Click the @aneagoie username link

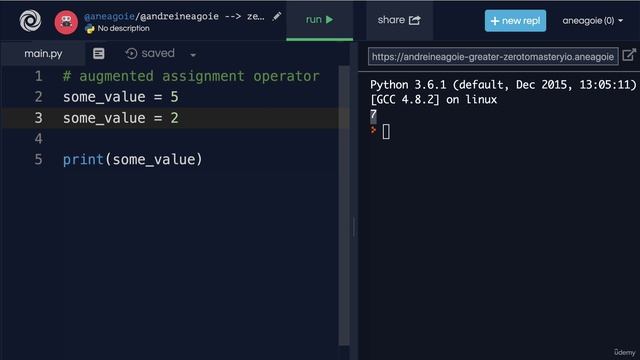(x=109, y=16)
